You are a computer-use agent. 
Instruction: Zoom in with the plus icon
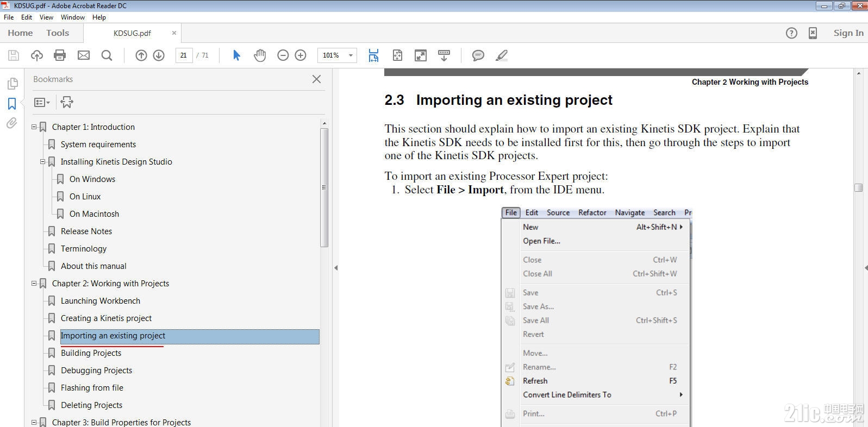coord(301,55)
